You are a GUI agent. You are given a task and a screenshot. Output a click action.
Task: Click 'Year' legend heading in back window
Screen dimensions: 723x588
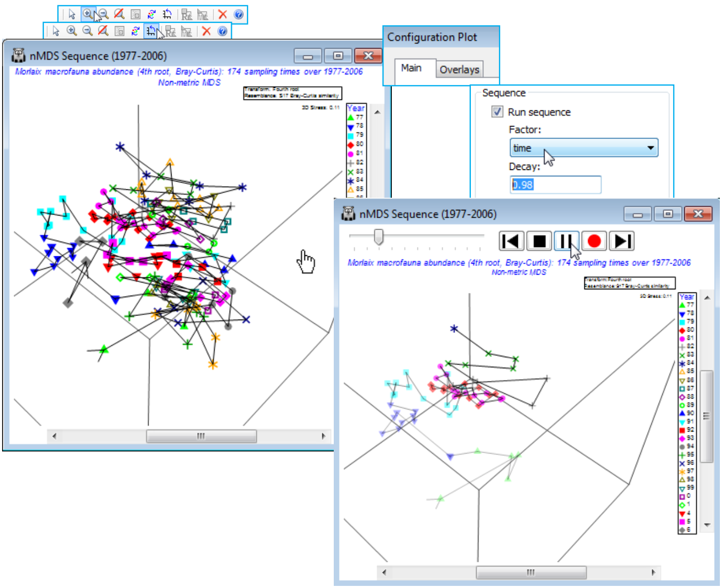click(x=356, y=108)
